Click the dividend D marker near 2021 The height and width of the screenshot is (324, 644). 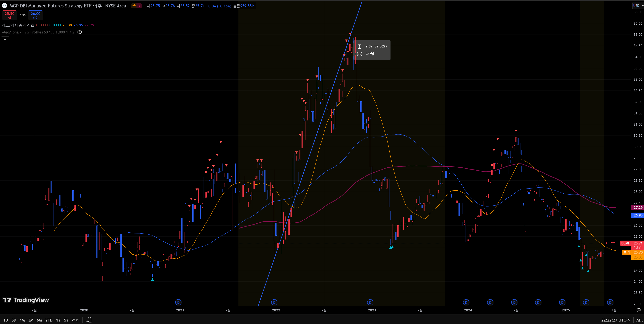tap(178, 302)
